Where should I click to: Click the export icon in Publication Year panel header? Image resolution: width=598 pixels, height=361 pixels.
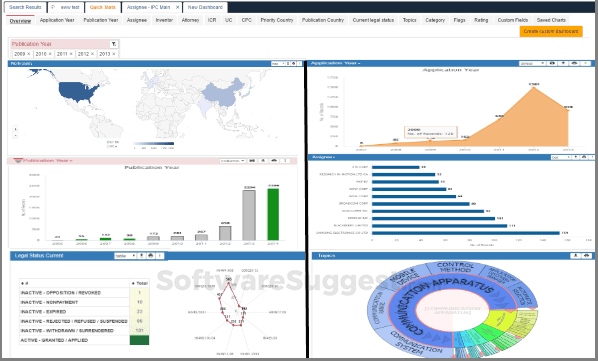pos(263,161)
